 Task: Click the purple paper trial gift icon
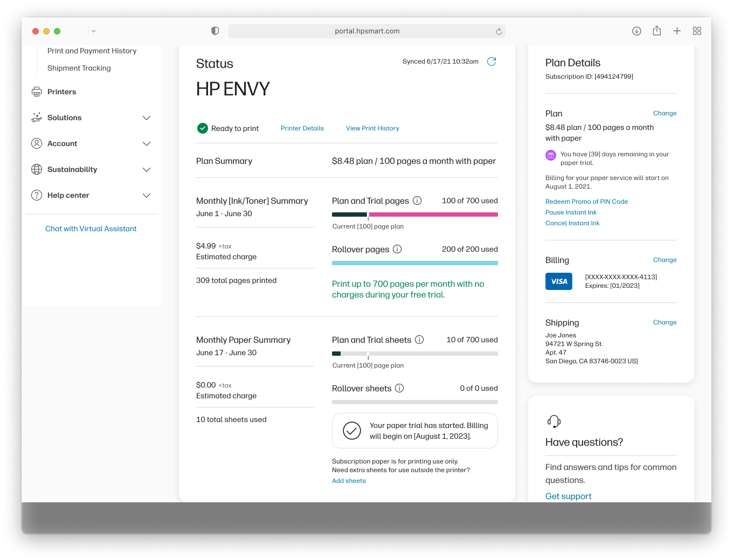[x=551, y=155]
